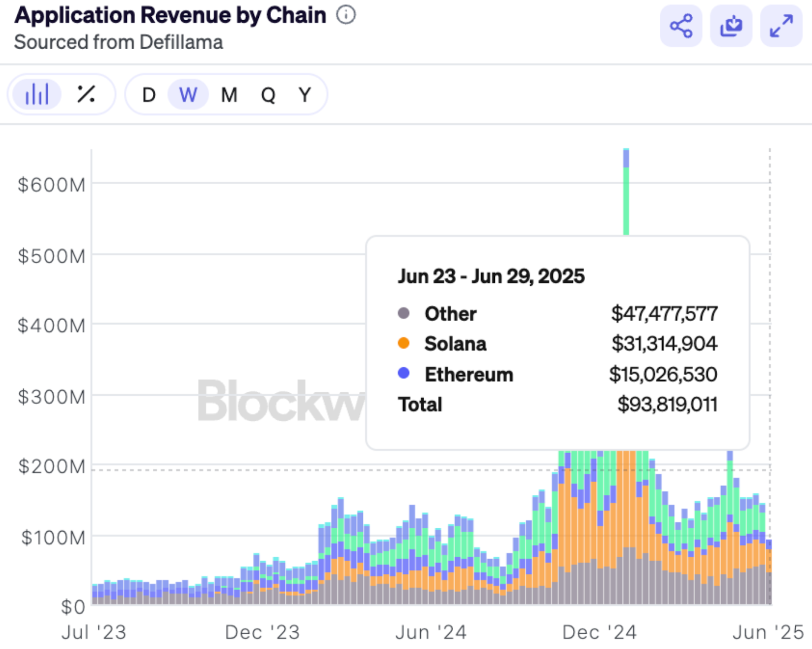Click the Application Revenue by Chain title
The width and height of the screenshot is (812, 649).
click(x=171, y=15)
